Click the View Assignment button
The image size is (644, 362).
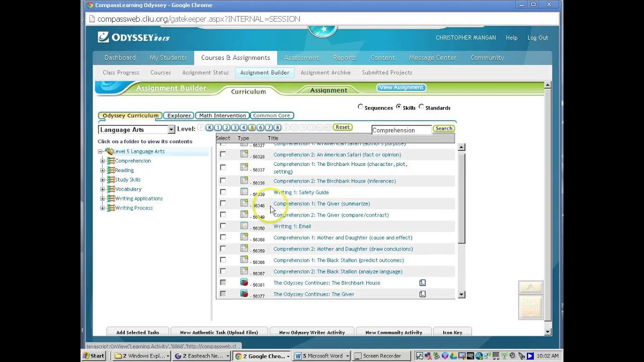[401, 87]
